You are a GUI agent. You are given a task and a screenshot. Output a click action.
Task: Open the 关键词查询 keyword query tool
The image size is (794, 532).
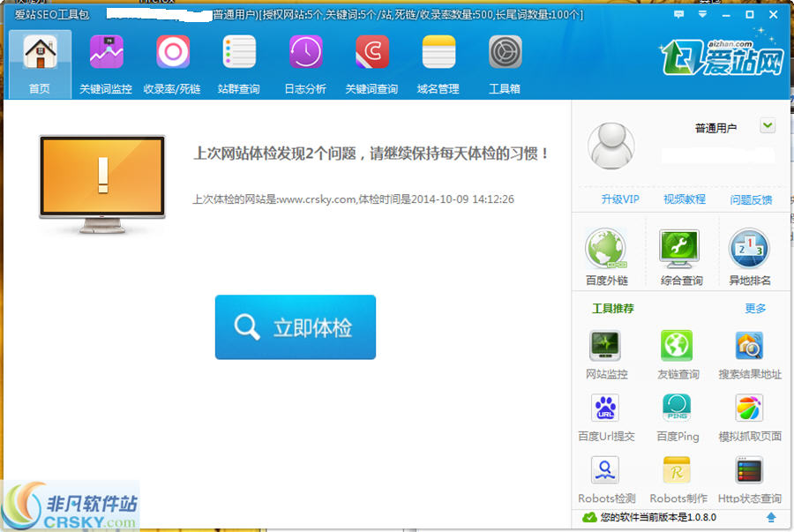371,62
